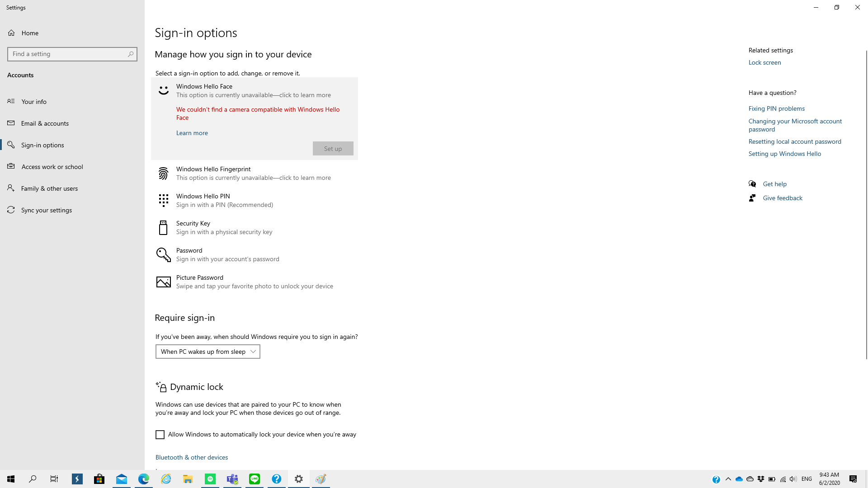Click the Home icon in sidebar
The image size is (868, 488).
click(x=11, y=33)
